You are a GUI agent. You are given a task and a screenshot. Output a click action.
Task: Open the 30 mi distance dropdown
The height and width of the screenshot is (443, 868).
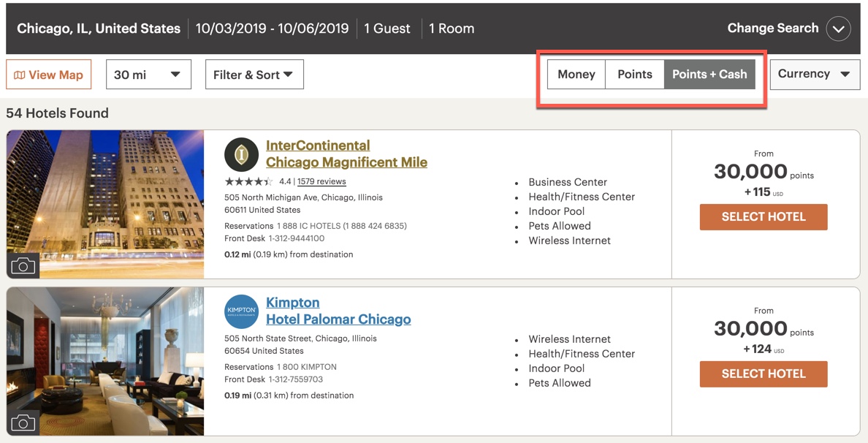(x=148, y=75)
